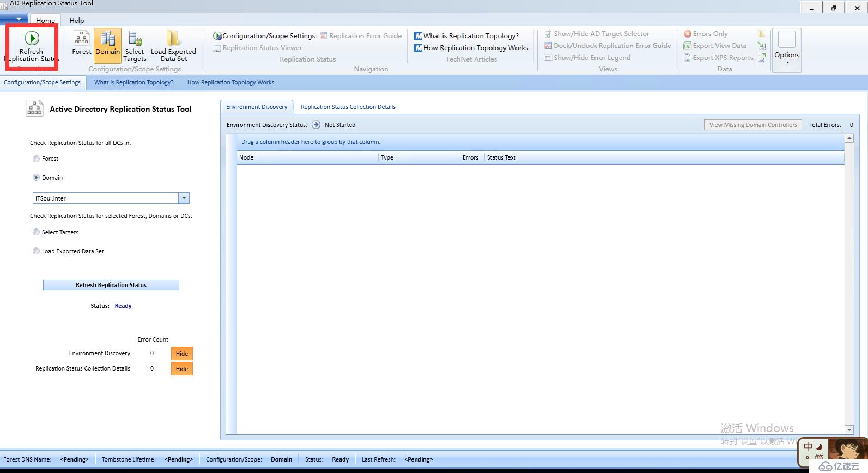Click the grid scrollbar down arrow
Image resolution: width=868 pixels, height=473 pixels.
849,429
